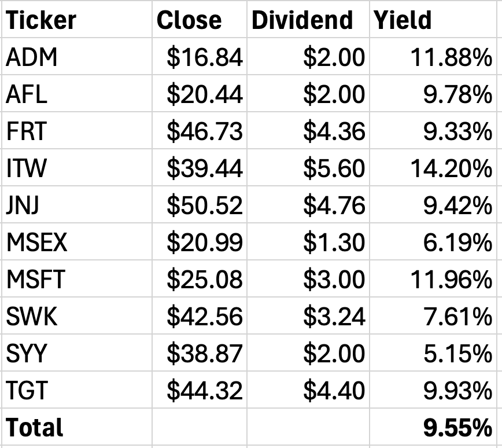This screenshot has height=448, width=502.
Task: Click ADM closing price $16.84
Action: pyautogui.click(x=200, y=56)
